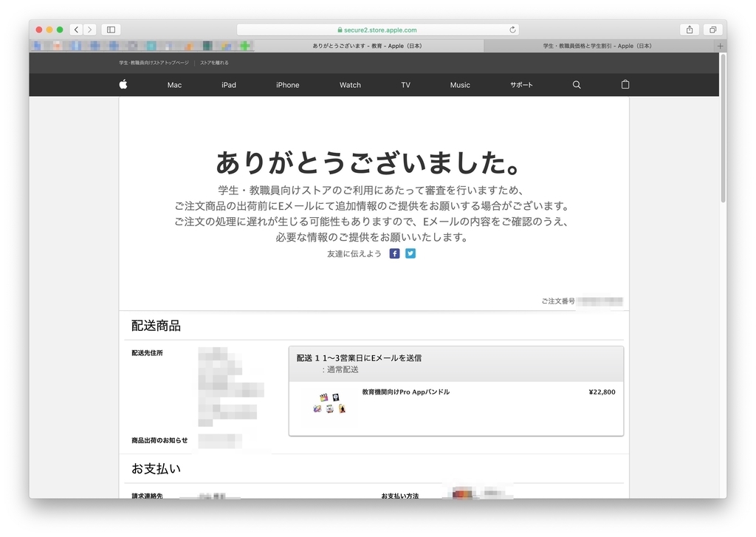
Task: Click the page vertical scrollbar
Action: pos(724,128)
